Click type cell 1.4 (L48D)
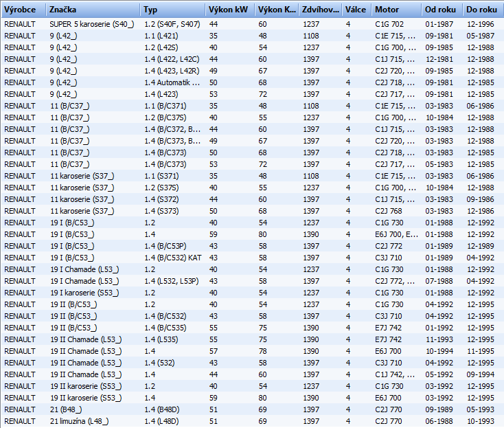The height and width of the screenshot is (428, 504). click(161, 421)
